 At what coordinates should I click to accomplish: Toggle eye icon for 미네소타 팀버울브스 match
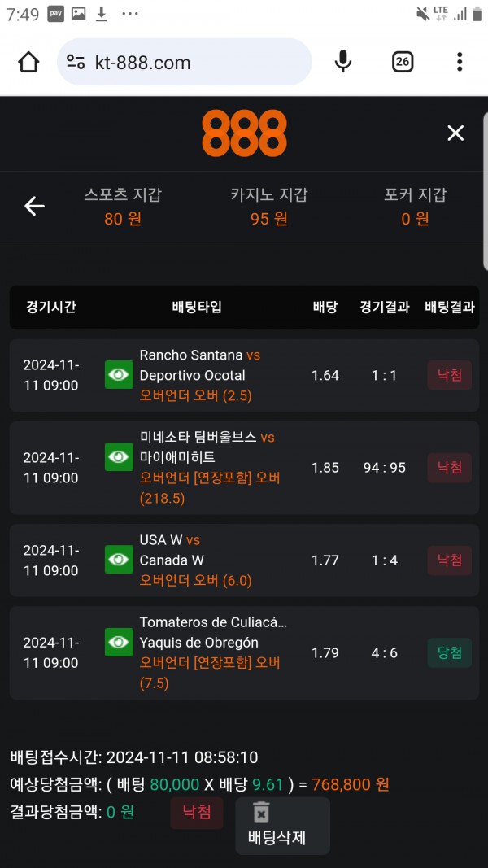point(119,457)
